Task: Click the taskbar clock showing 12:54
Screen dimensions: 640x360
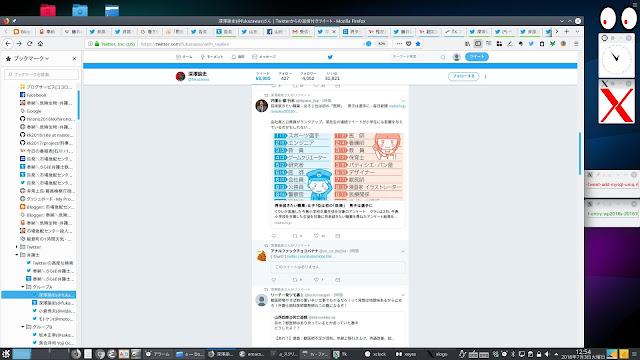Action: [583, 354]
